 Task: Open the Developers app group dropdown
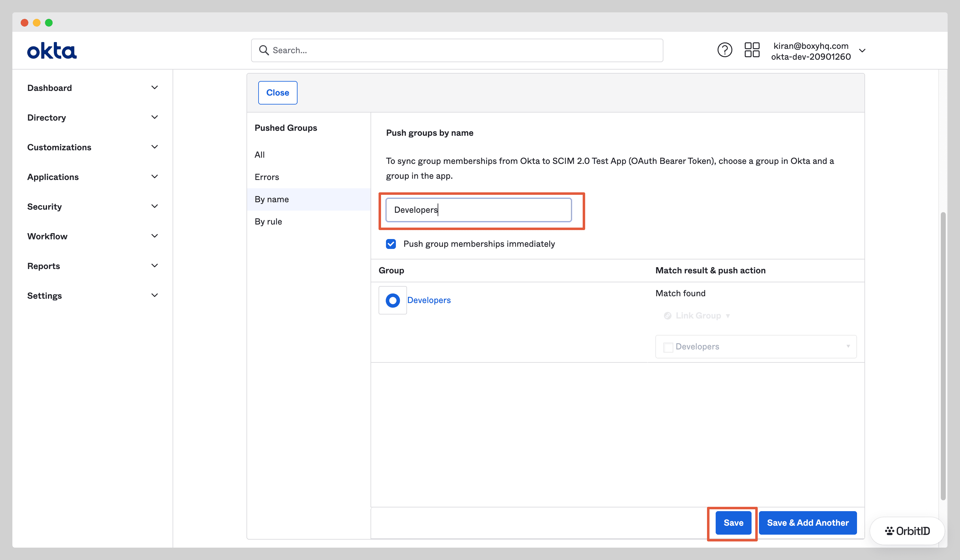[756, 347]
